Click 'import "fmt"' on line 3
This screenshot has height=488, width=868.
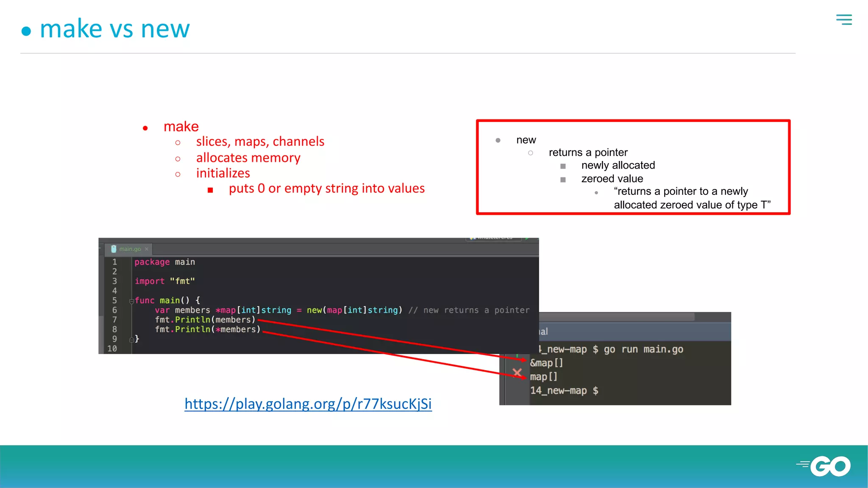click(165, 281)
